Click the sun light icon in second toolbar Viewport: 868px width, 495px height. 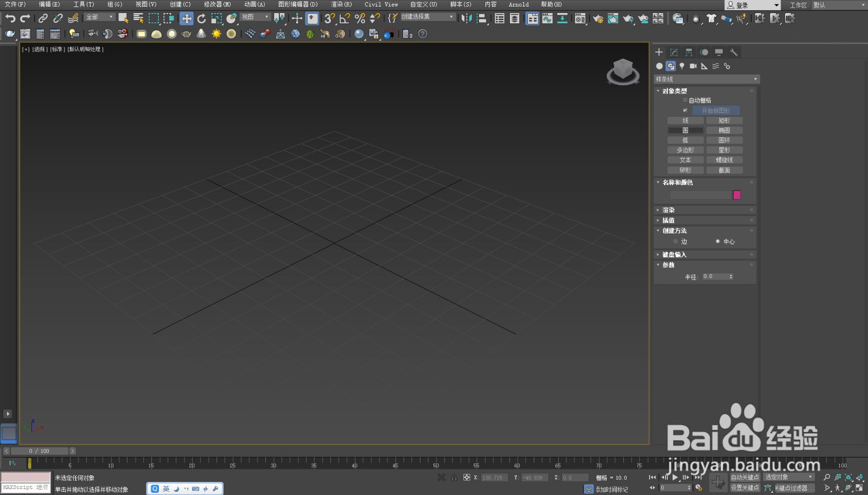216,34
